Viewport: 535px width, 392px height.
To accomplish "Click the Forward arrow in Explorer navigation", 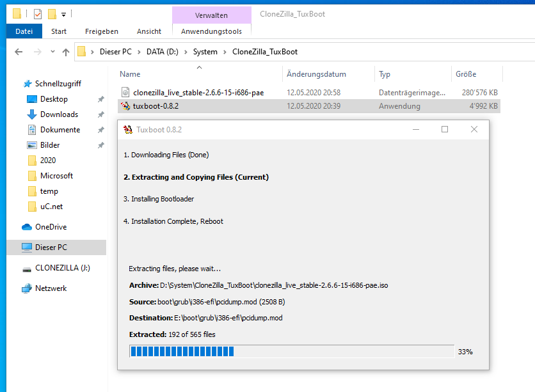I will coord(38,52).
